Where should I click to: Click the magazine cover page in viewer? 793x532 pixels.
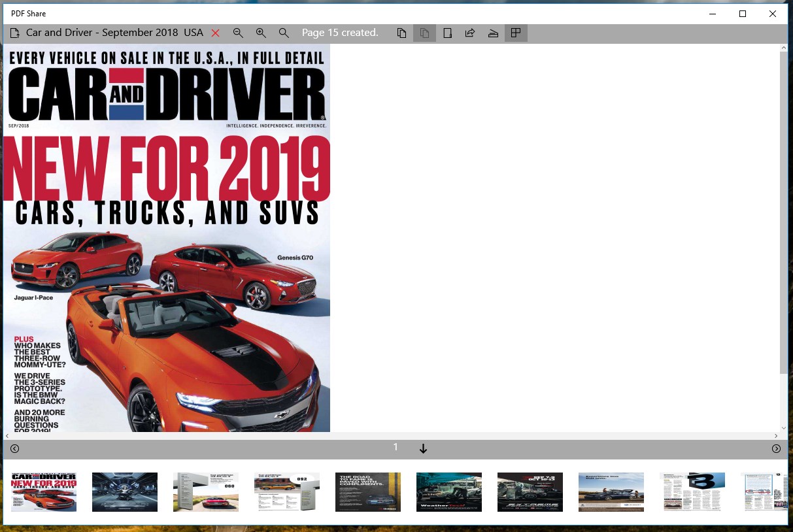coord(167,238)
